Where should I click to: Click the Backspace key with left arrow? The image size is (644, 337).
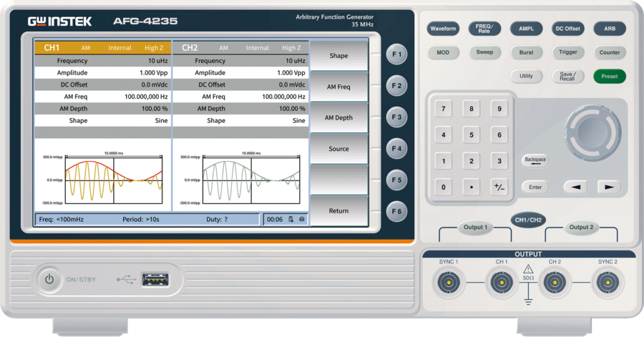535,160
